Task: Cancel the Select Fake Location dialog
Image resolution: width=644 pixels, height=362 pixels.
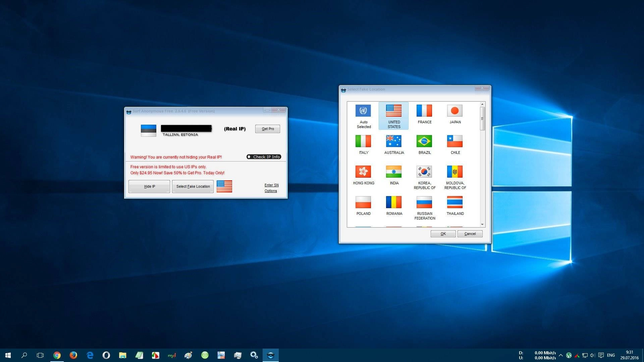Action: (x=470, y=234)
